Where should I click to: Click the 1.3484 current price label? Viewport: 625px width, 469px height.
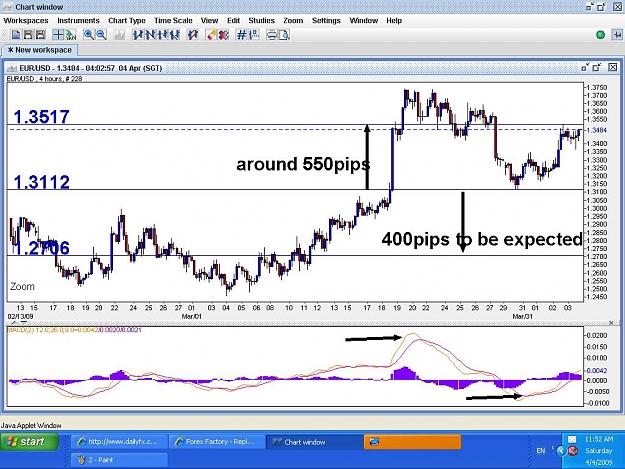tap(596, 130)
